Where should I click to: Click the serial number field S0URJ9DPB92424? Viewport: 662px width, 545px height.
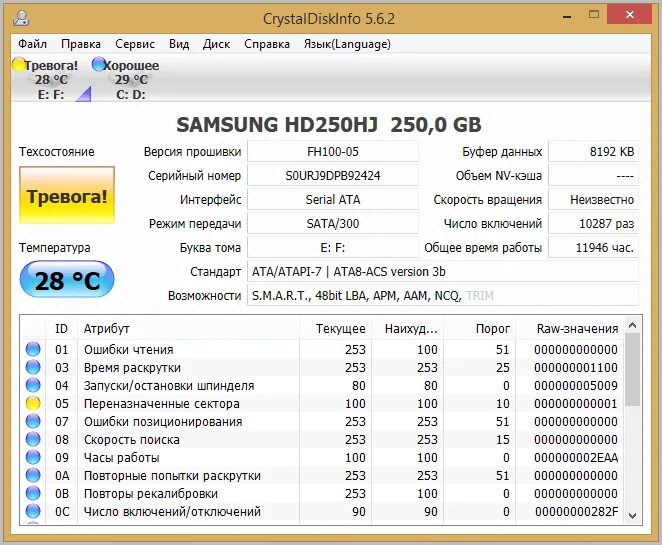(333, 176)
